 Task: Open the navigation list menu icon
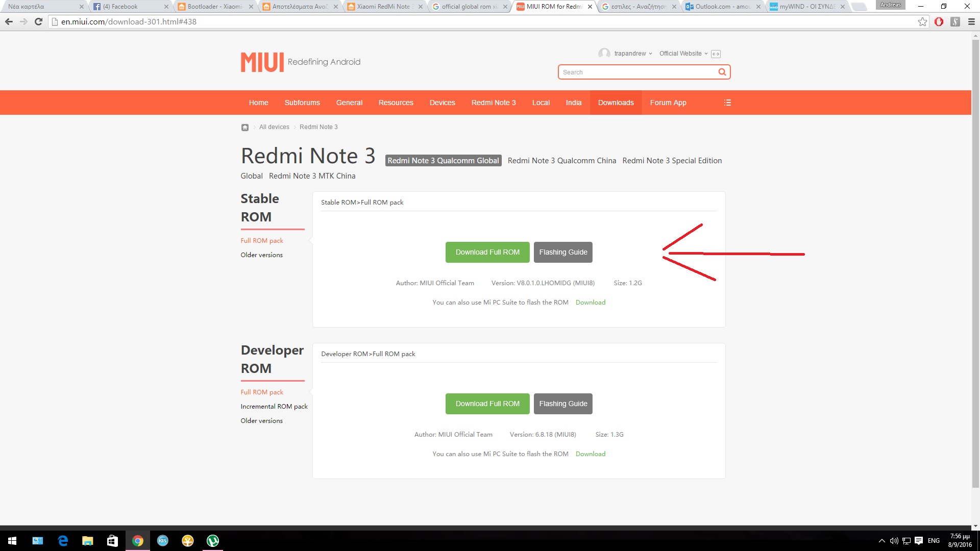727,103
